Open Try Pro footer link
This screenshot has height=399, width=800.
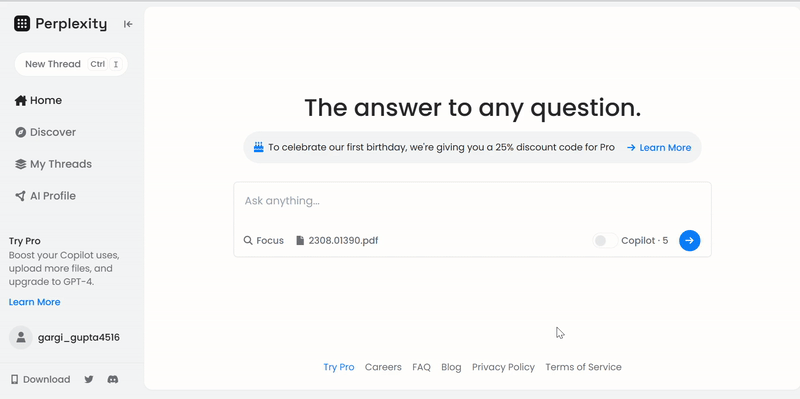[x=339, y=367]
